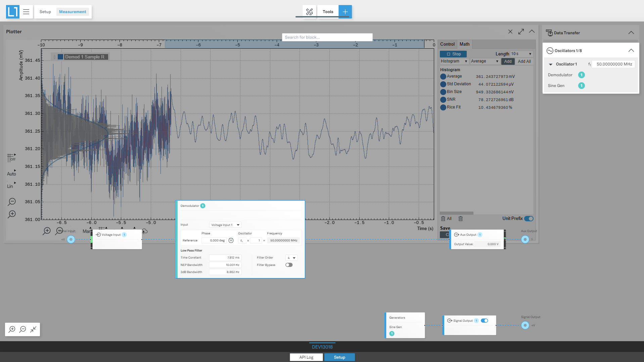644x362 pixels.
Task: Click the vertical axis zoom-in magnifier
Action: tap(12, 214)
